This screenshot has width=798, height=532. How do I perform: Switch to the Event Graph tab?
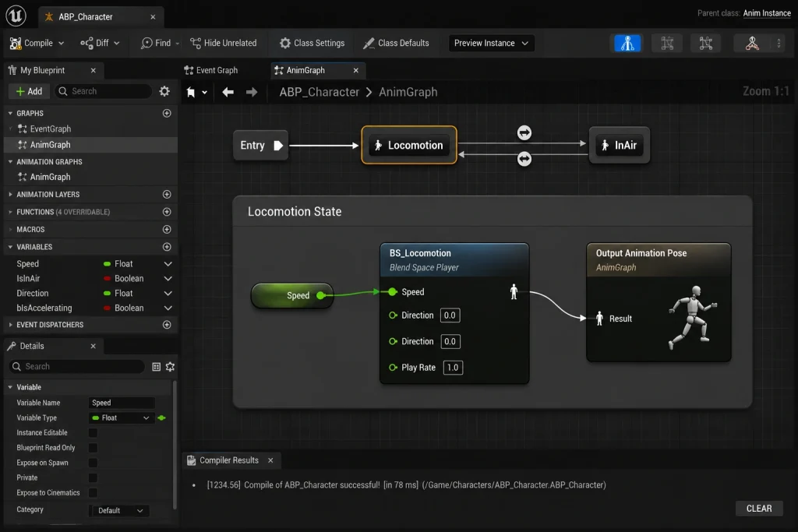210,70
